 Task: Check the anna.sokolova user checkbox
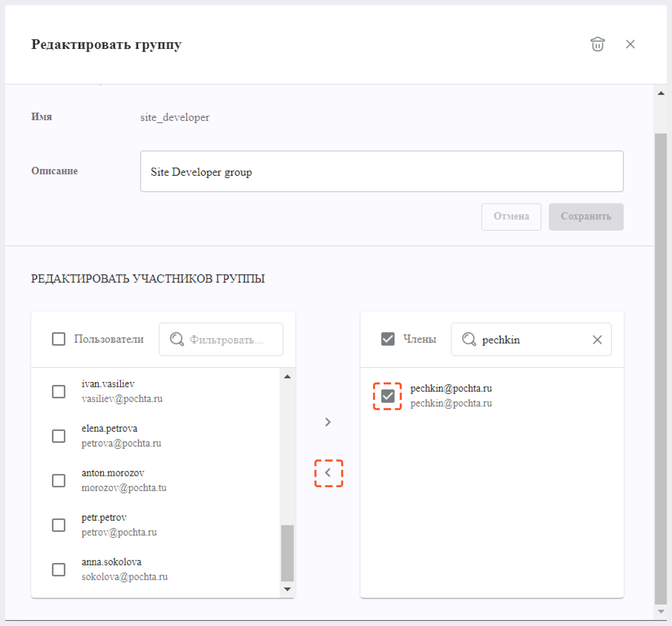coord(59,569)
